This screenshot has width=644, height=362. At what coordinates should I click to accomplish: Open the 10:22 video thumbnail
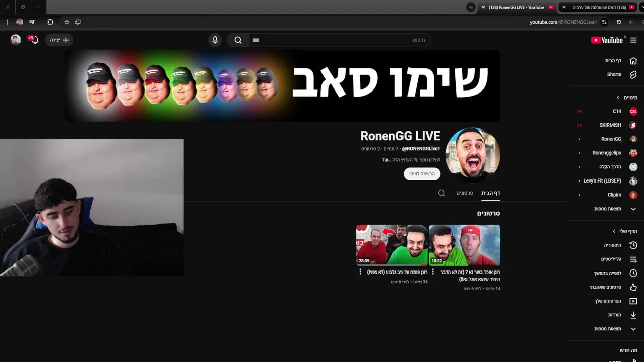coord(464,245)
